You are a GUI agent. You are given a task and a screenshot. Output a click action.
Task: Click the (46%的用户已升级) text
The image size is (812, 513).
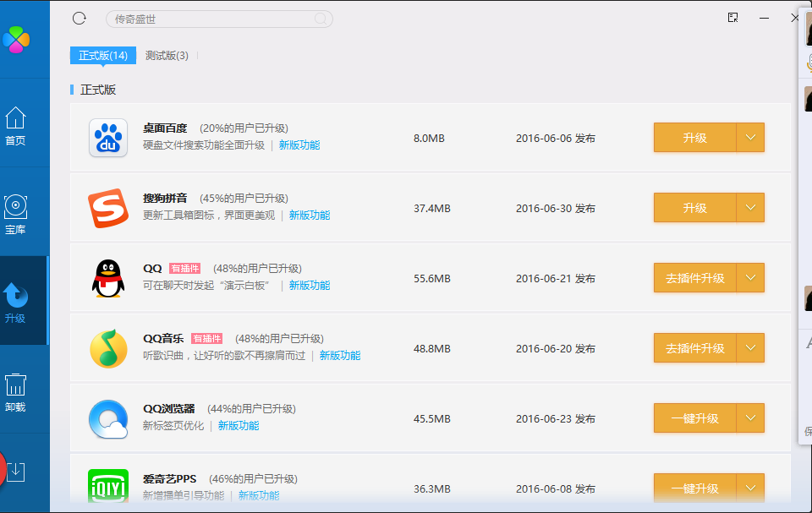(253, 479)
